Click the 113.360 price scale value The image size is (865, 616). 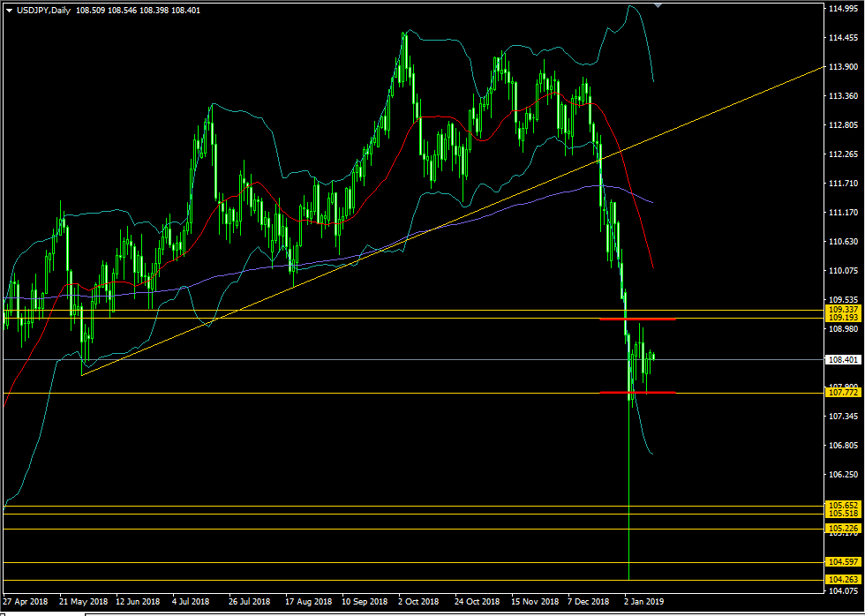coord(844,96)
